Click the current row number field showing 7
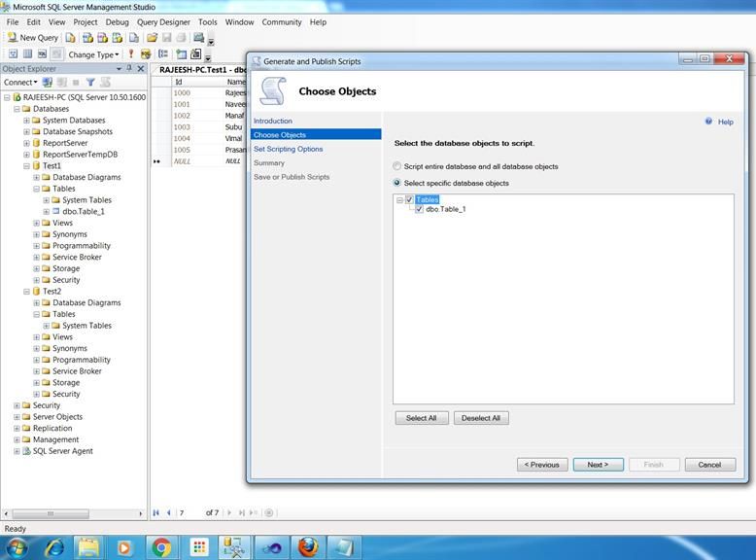This screenshot has height=560, width=756. click(x=189, y=512)
